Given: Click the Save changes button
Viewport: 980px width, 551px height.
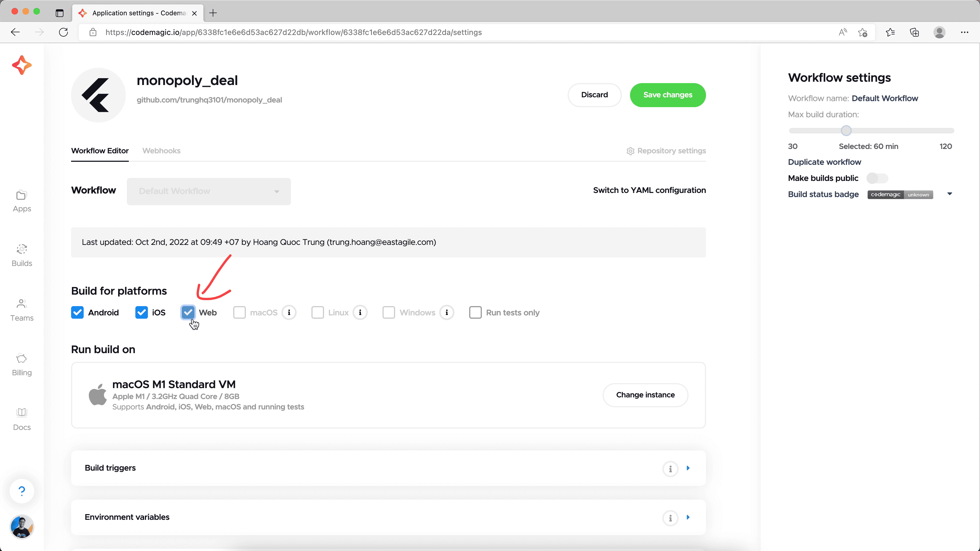Looking at the screenshot, I should pos(668,95).
